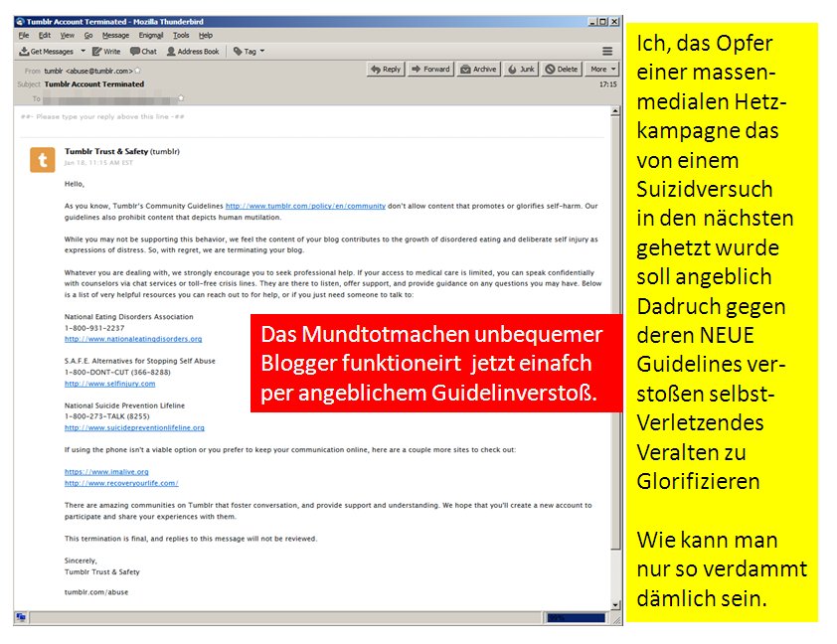Open the Enigmail menu
Image resolution: width=837 pixels, height=644 pixels.
(x=151, y=35)
